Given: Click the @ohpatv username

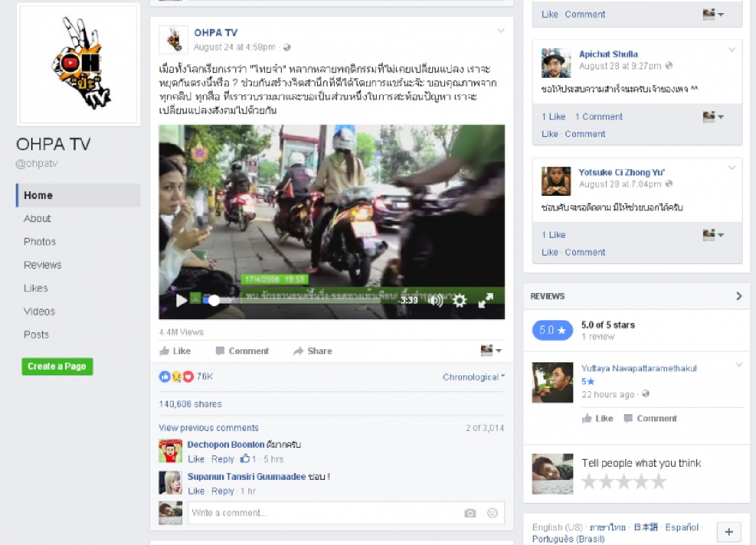Looking at the screenshot, I should [x=36, y=163].
